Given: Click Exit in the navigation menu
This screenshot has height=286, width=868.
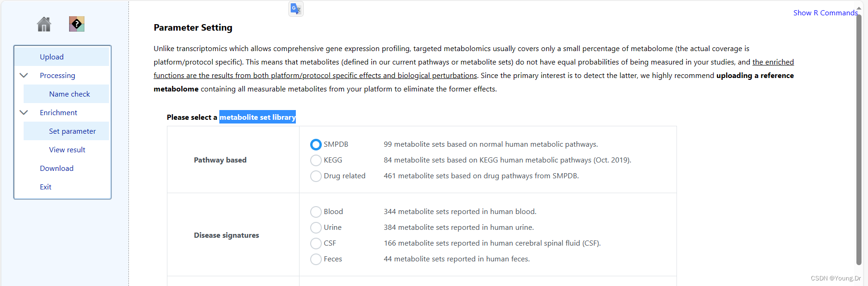Looking at the screenshot, I should (x=45, y=187).
